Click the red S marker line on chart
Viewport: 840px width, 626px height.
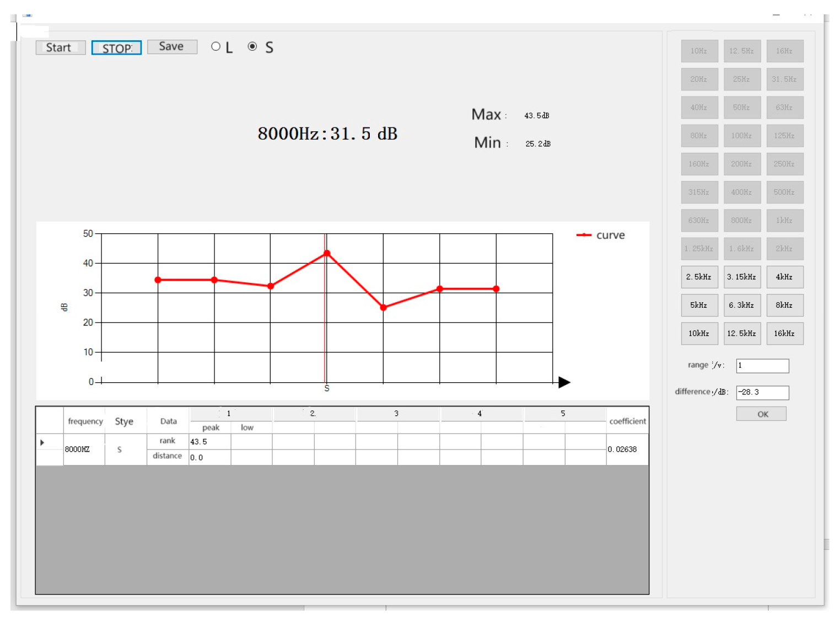click(325, 331)
